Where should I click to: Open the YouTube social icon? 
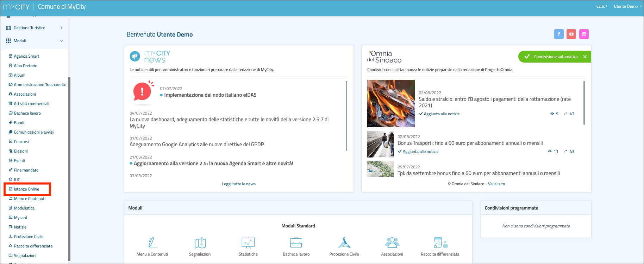(571, 34)
